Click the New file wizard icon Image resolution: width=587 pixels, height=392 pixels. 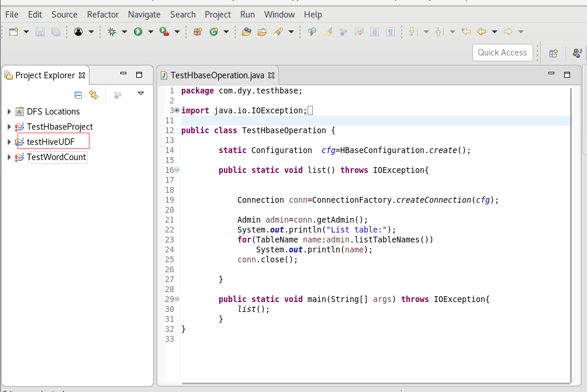coord(13,32)
